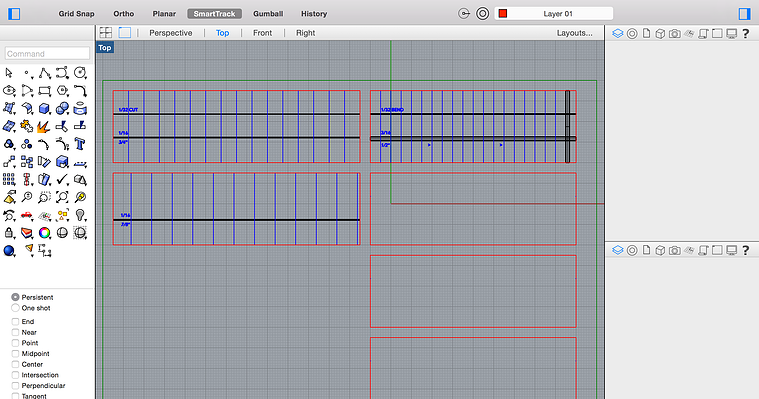Select the One shot osnap radio button

click(15, 308)
